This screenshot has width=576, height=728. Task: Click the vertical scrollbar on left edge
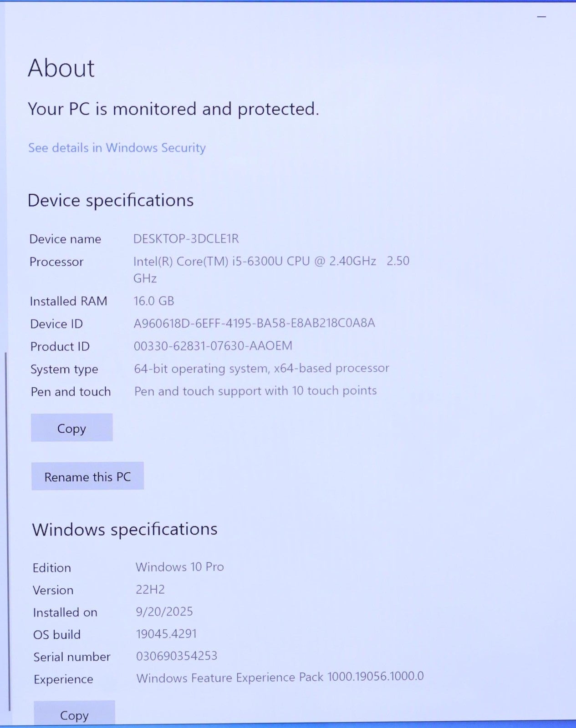[x=7, y=523]
